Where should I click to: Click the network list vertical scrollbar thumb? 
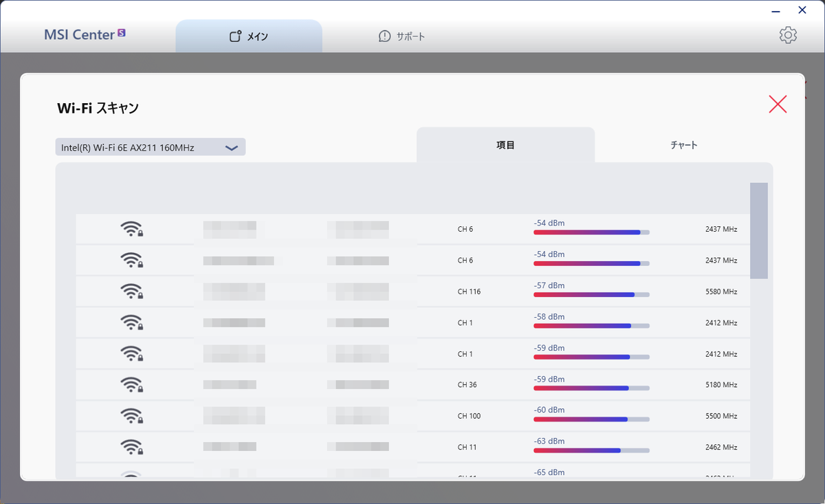[759, 230]
